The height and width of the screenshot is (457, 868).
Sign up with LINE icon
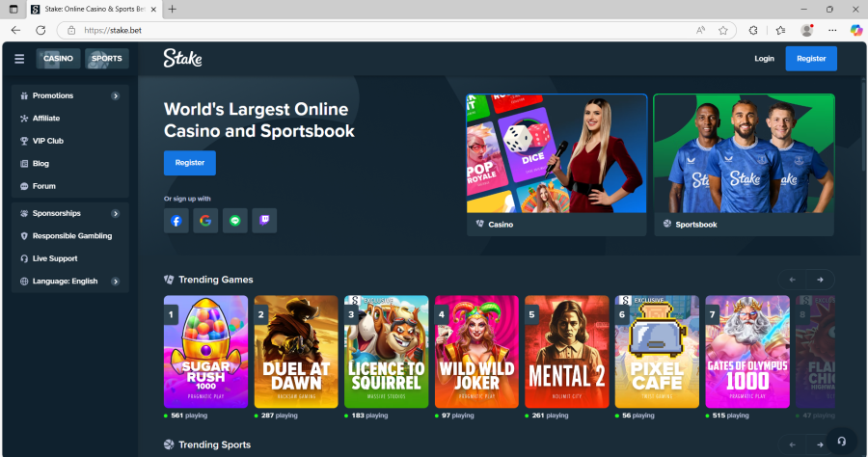[x=234, y=221]
